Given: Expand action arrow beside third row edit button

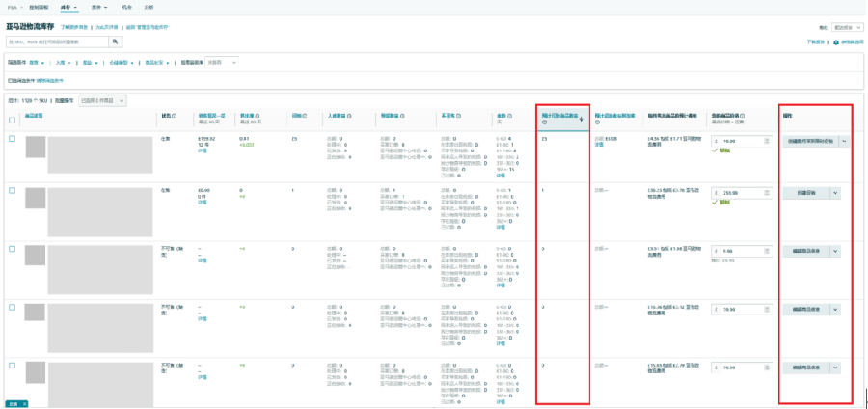Looking at the screenshot, I should (x=835, y=251).
